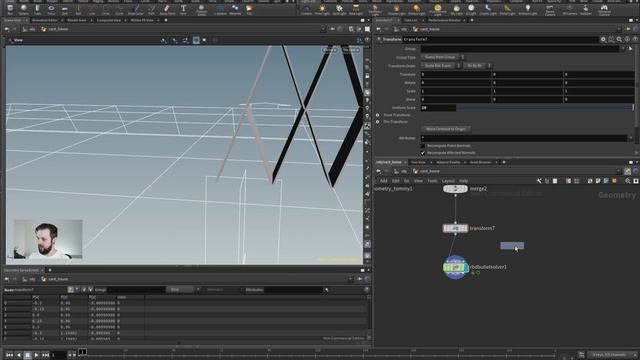Open the Group field dropdown arrow
Image resolution: width=640 pixels, height=360 pixels.
pyautogui.click(x=623, y=49)
